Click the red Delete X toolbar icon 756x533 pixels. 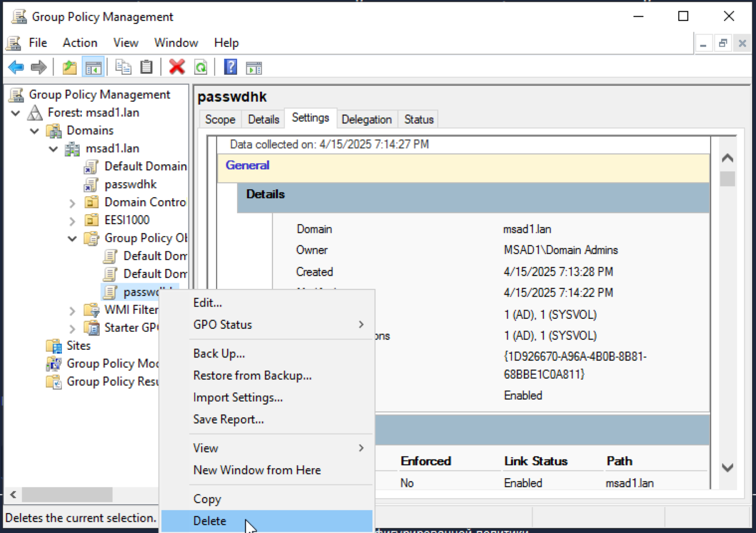(x=177, y=67)
